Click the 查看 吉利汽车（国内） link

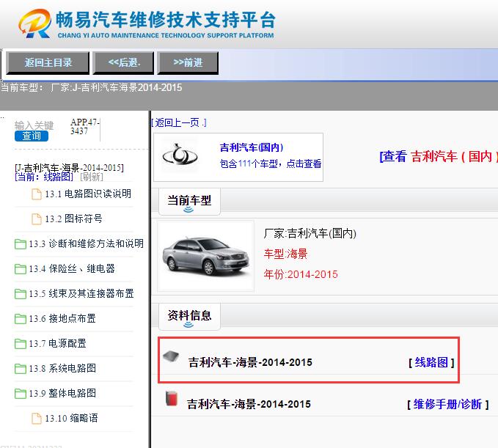439,156
